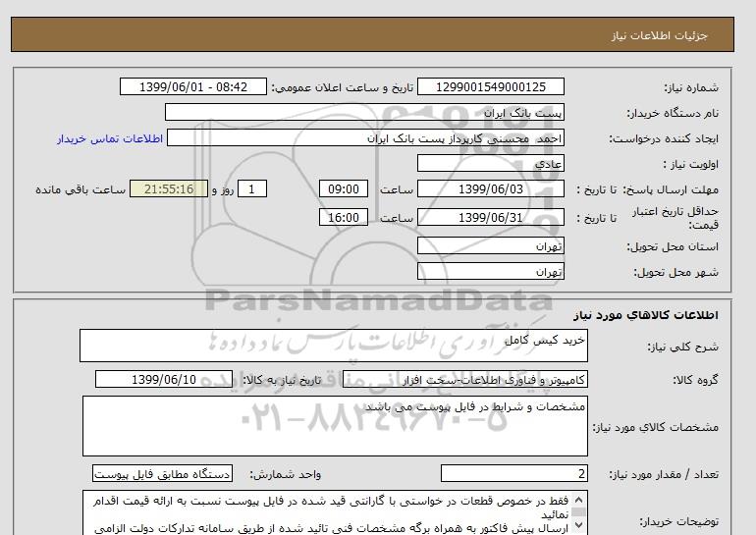This screenshot has height=535, width=756.
Task: Click the label گروه کالا
Action: (695, 380)
